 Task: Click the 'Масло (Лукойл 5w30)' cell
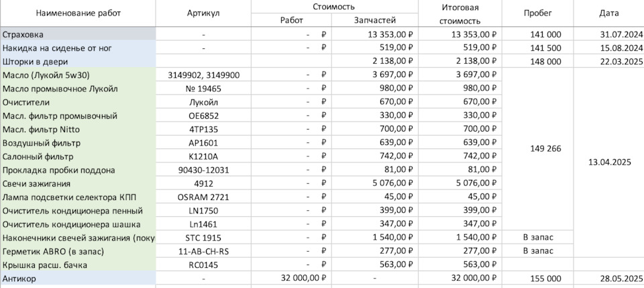pyautogui.click(x=78, y=75)
